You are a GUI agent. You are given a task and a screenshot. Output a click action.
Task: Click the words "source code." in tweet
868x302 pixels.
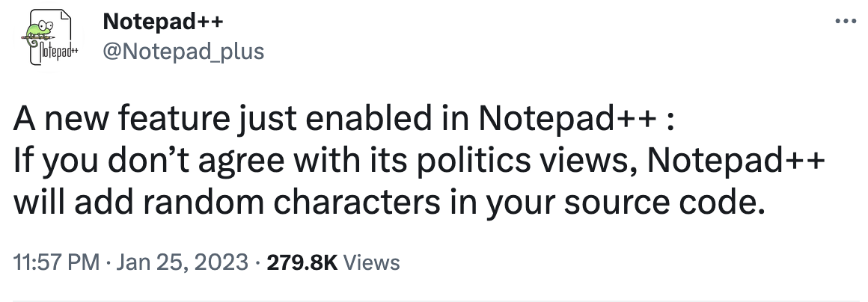[x=664, y=203]
